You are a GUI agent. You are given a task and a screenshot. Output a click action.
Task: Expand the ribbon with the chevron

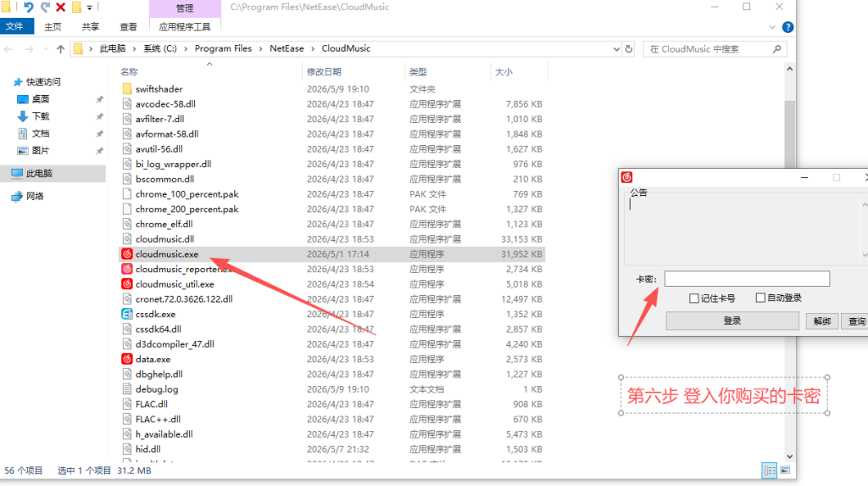772,27
